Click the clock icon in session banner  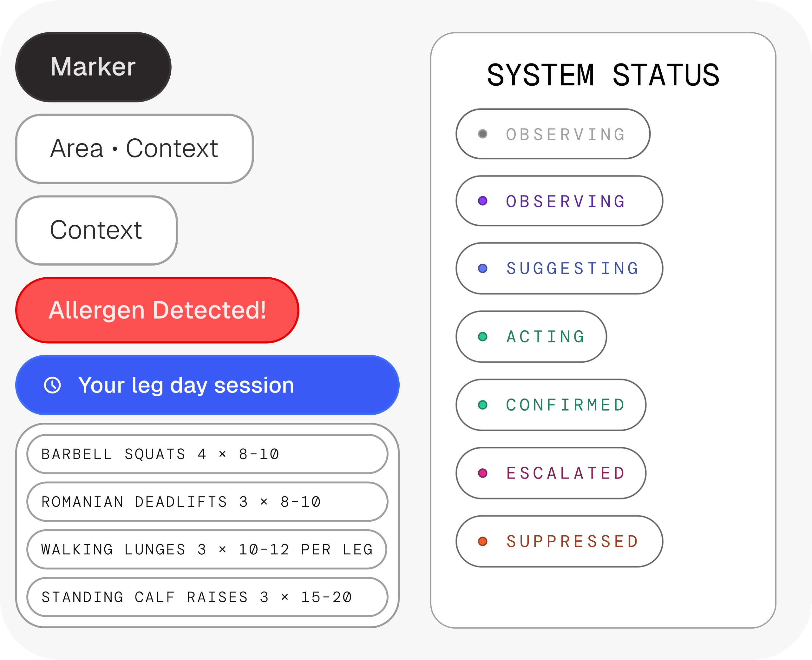coord(52,385)
